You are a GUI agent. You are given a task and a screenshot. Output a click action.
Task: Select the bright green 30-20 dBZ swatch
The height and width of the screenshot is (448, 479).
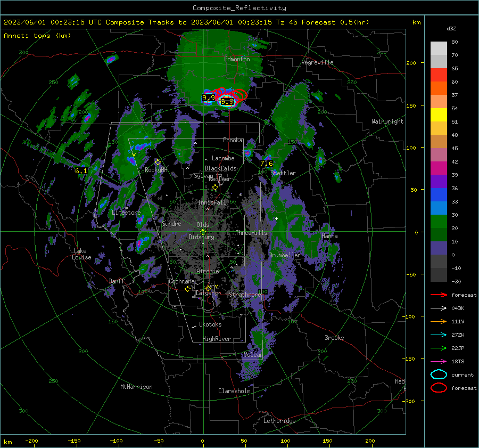pos(439,222)
